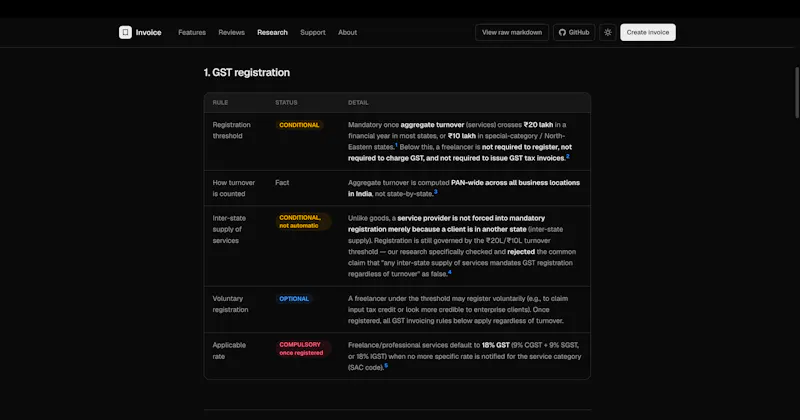Open the About nav item
The width and height of the screenshot is (800, 420).
click(x=347, y=32)
